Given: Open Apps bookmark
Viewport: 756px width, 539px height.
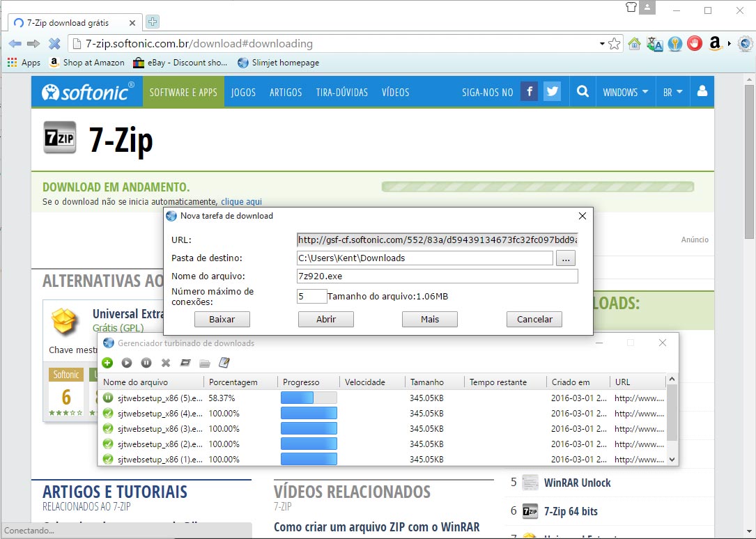Looking at the screenshot, I should click(24, 63).
